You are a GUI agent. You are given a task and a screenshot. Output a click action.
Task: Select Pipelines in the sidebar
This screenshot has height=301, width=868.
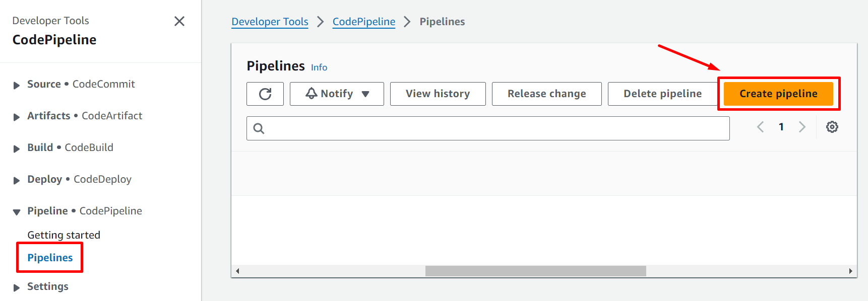point(50,258)
